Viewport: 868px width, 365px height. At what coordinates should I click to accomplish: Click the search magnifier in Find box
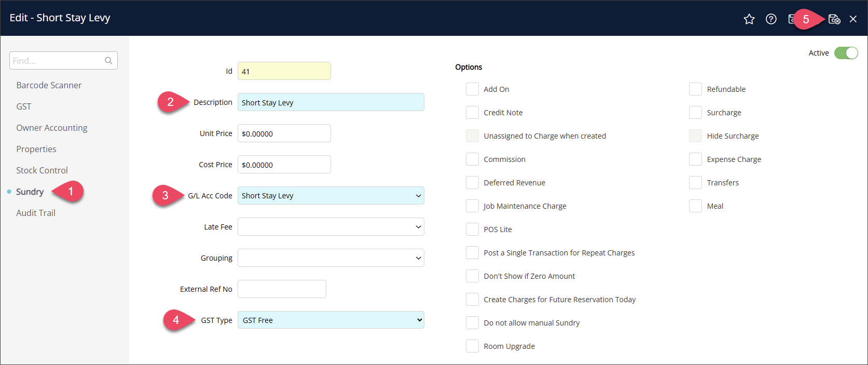coord(108,61)
